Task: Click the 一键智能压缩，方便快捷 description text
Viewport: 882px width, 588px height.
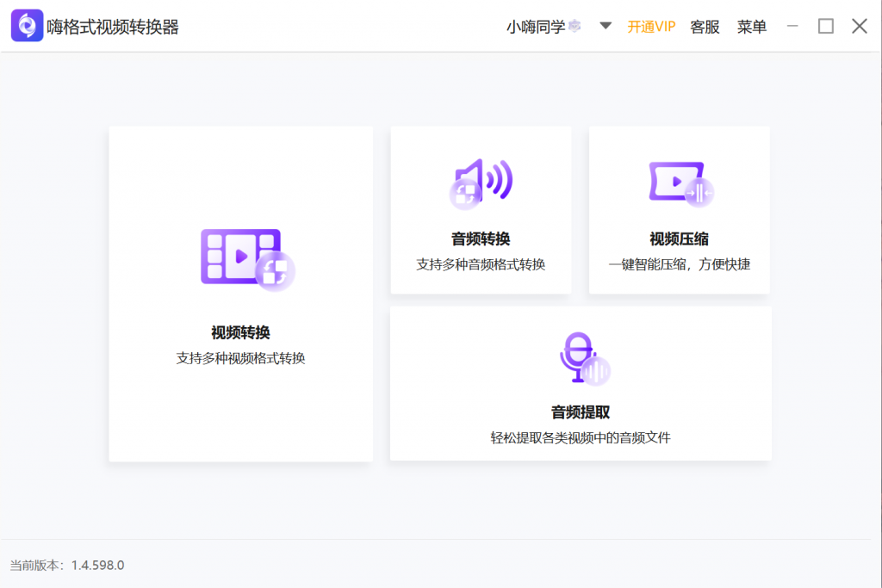Action: tap(679, 263)
